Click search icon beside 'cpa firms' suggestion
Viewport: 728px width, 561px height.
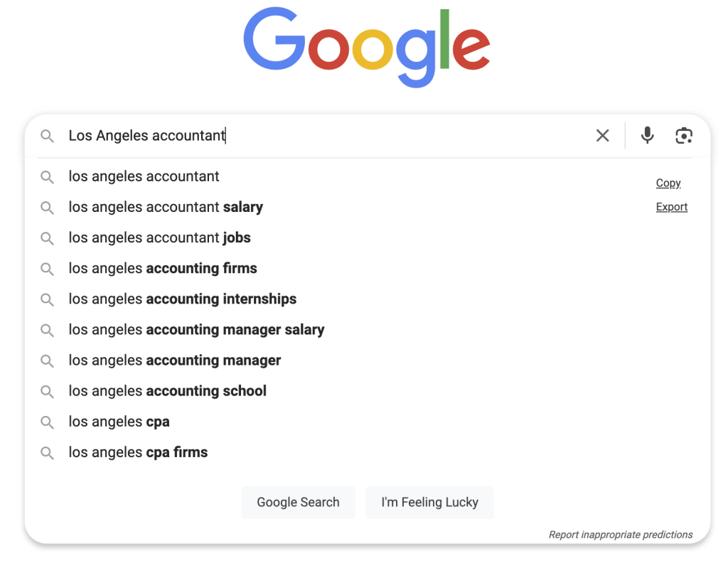tap(47, 453)
